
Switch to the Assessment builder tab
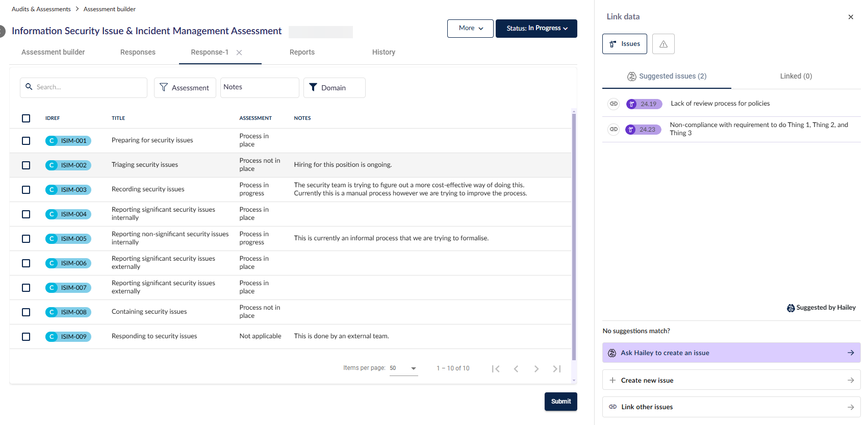click(x=53, y=52)
